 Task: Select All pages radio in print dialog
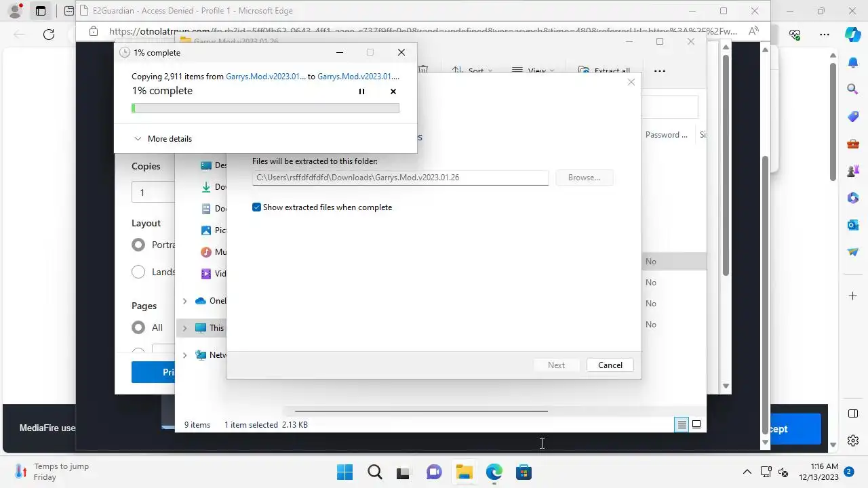tap(138, 327)
